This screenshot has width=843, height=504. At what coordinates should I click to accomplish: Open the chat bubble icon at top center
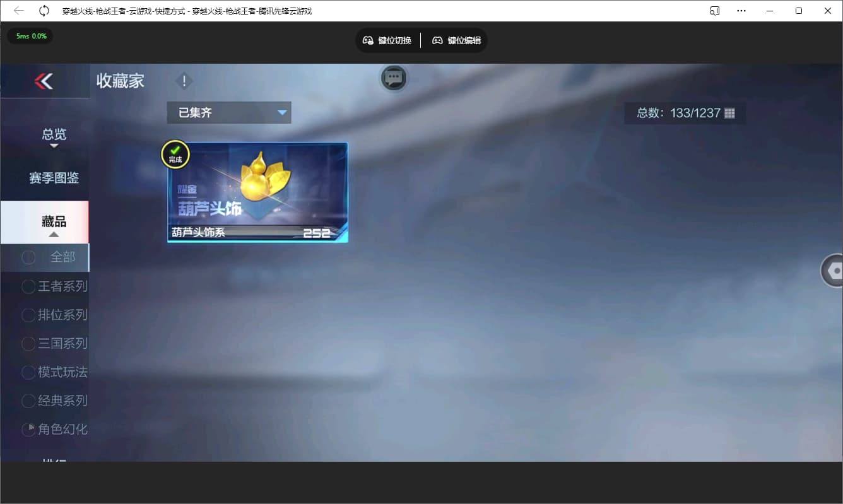pyautogui.click(x=393, y=78)
